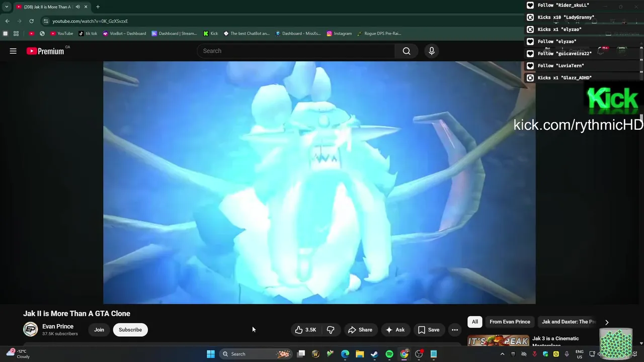Screen dimensions: 644x362
Task: Click the Chrome taskbar icon
Action: 404,354
